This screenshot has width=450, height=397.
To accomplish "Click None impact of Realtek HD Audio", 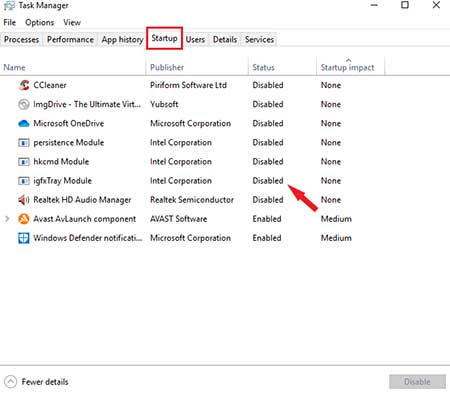I will click(x=331, y=200).
